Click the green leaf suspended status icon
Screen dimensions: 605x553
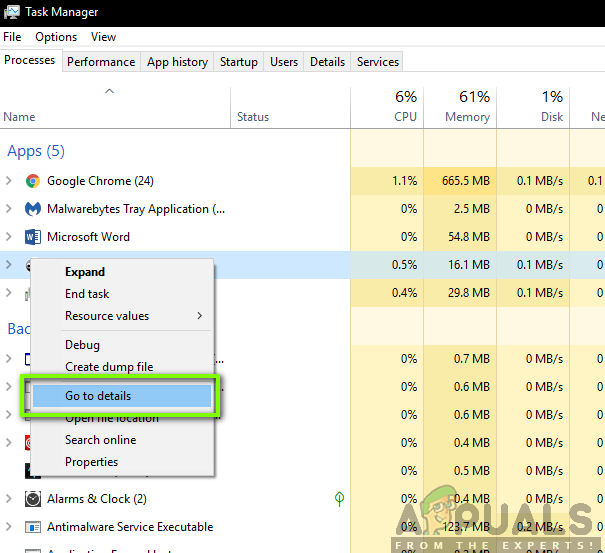tap(340, 499)
